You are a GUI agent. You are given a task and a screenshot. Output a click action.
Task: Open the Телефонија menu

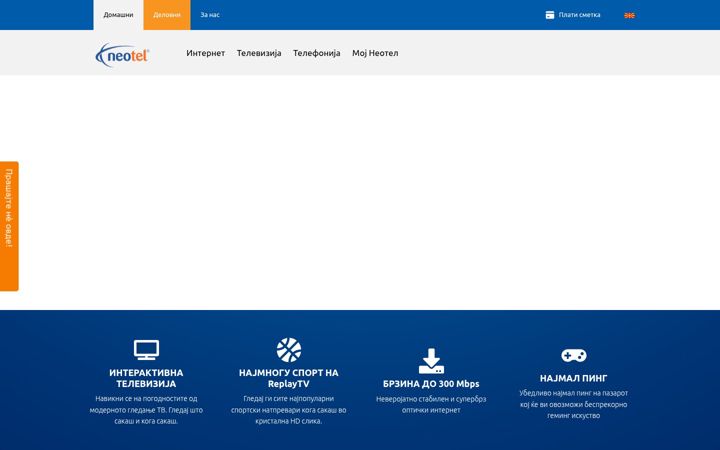(x=316, y=53)
